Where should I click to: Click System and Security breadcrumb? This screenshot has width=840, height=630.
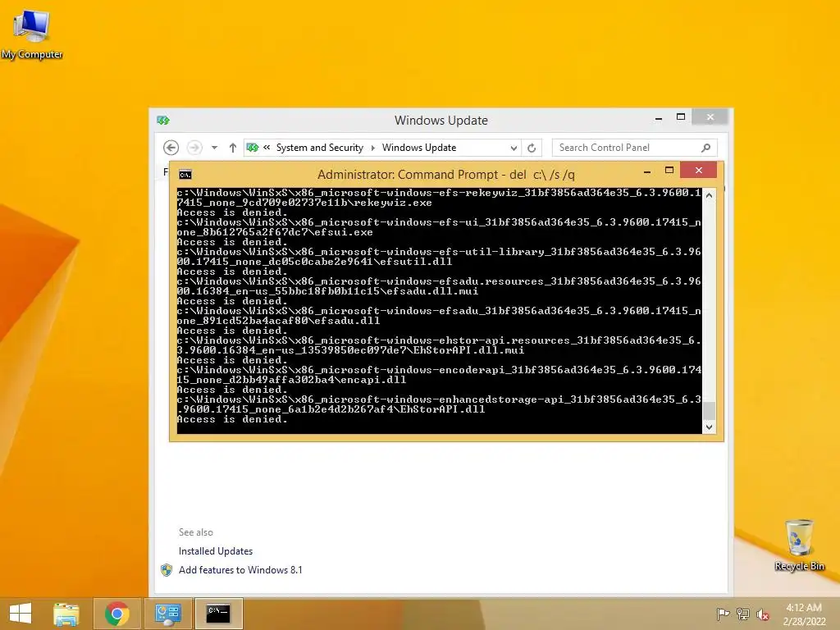(x=319, y=148)
